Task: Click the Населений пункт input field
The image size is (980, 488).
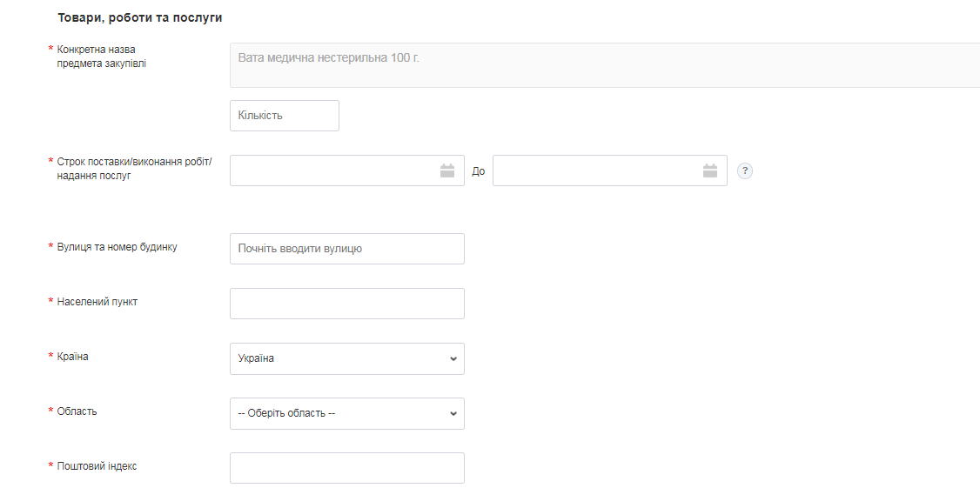Action: (346, 304)
